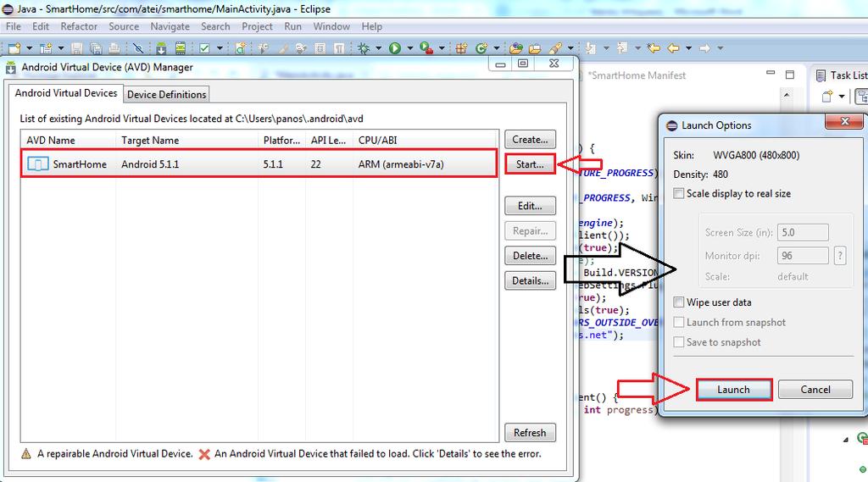
Task: Click the Screen Size input field
Action: pyautogui.click(x=804, y=232)
